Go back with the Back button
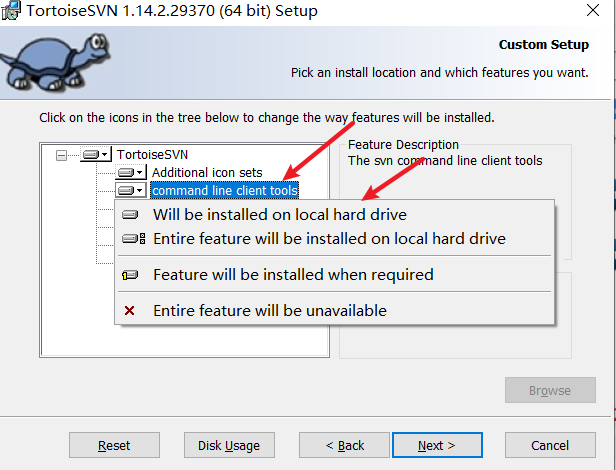This screenshot has height=470, width=616. [345, 445]
